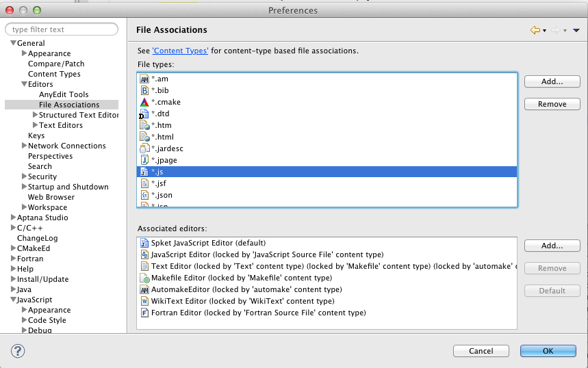Select the *.jsf file type row
The image size is (588, 368).
coord(327,183)
